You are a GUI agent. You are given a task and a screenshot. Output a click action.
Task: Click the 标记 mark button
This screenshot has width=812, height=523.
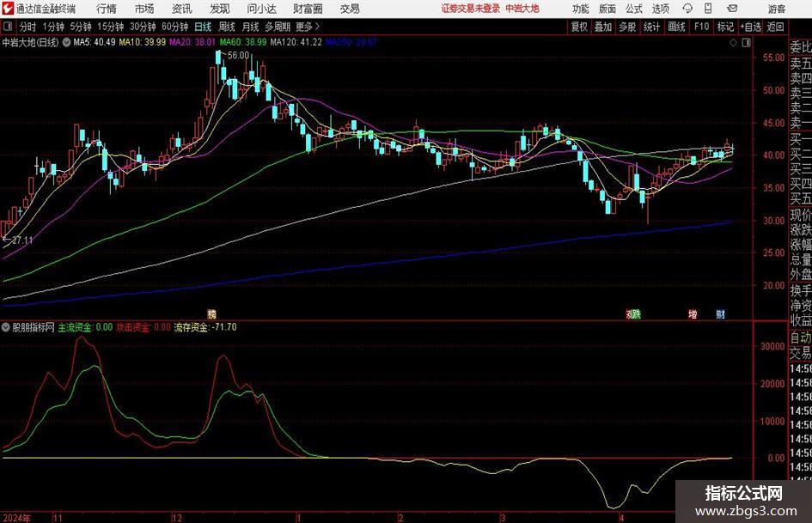click(725, 27)
